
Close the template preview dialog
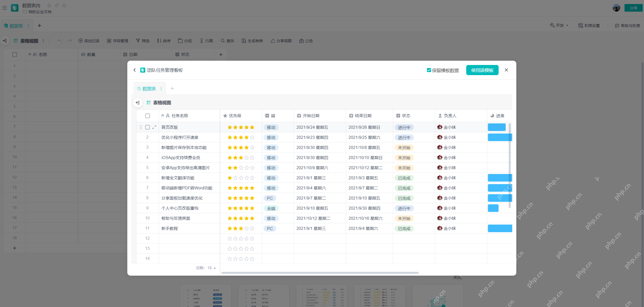506,70
